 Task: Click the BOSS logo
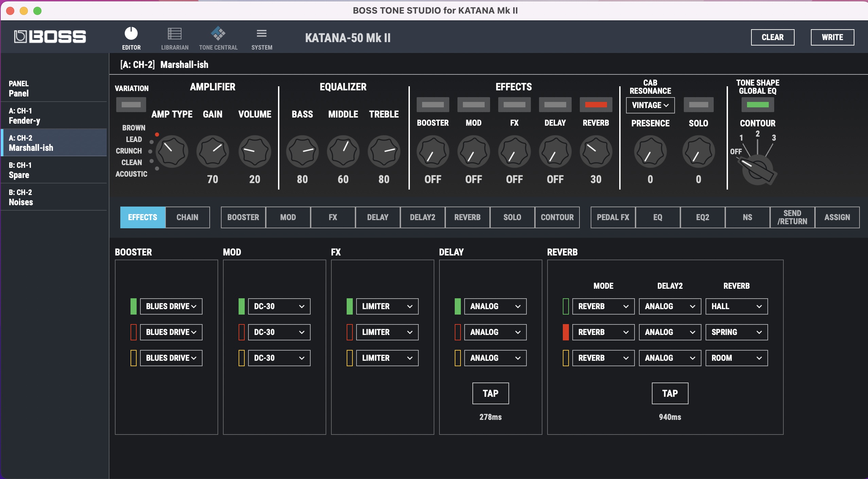click(x=50, y=37)
